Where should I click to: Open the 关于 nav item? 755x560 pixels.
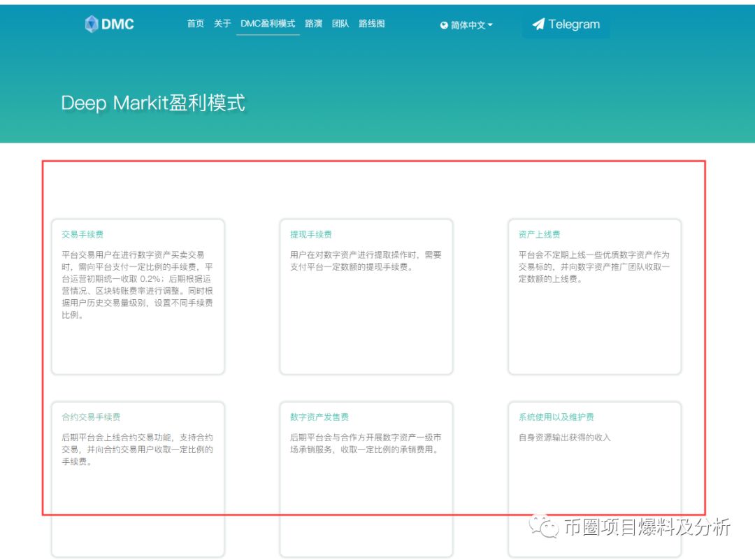pyautogui.click(x=222, y=24)
